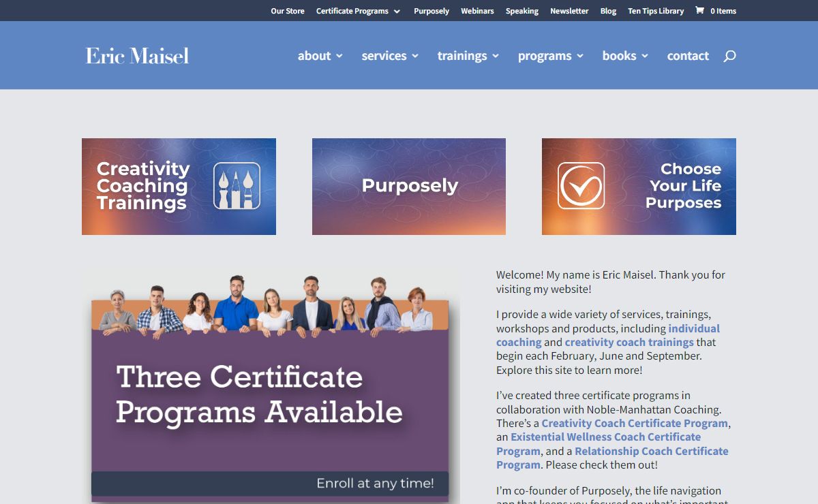Screen dimensions: 818x504
Task: Open the Newsletter link
Action: pos(569,11)
